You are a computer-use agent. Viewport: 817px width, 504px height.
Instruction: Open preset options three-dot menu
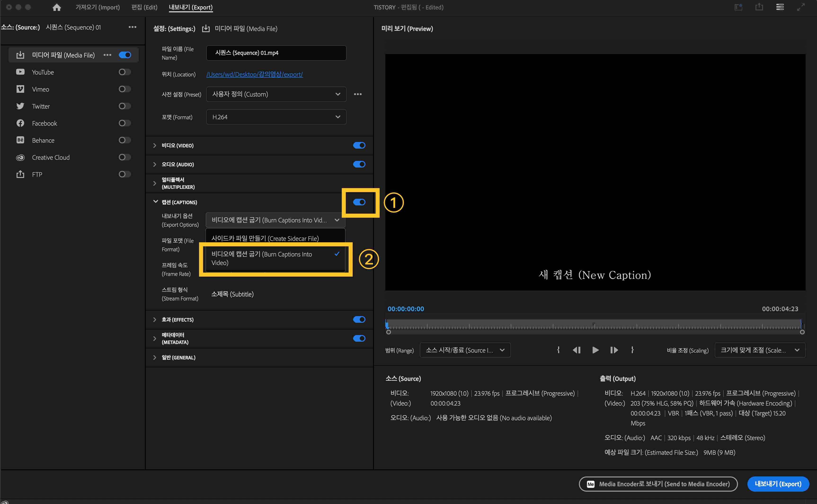tap(358, 94)
